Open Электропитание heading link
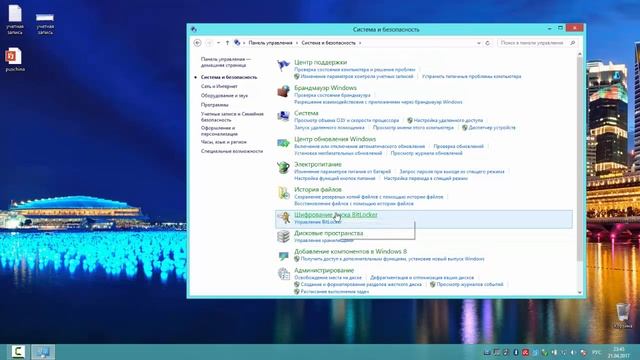The width and height of the screenshot is (640, 360). point(318,164)
